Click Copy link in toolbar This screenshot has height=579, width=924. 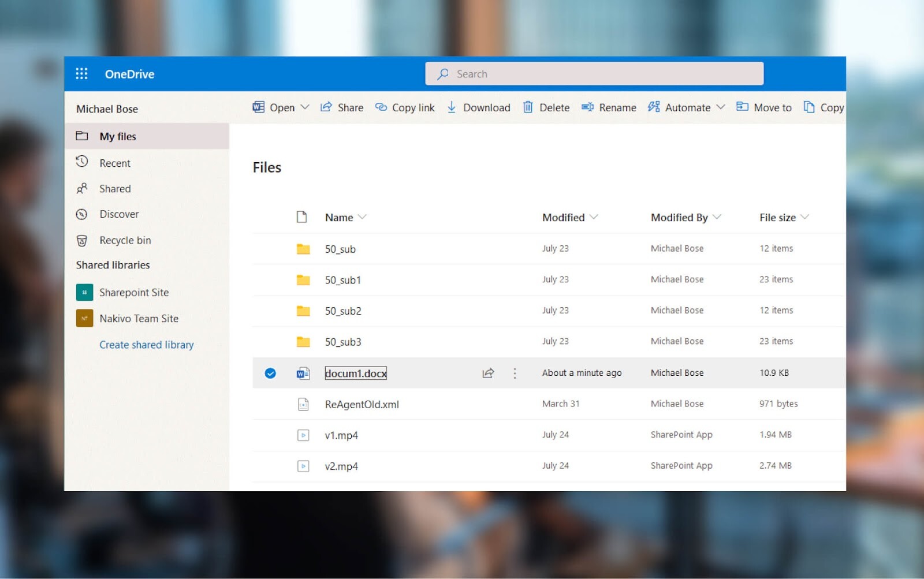click(x=405, y=107)
